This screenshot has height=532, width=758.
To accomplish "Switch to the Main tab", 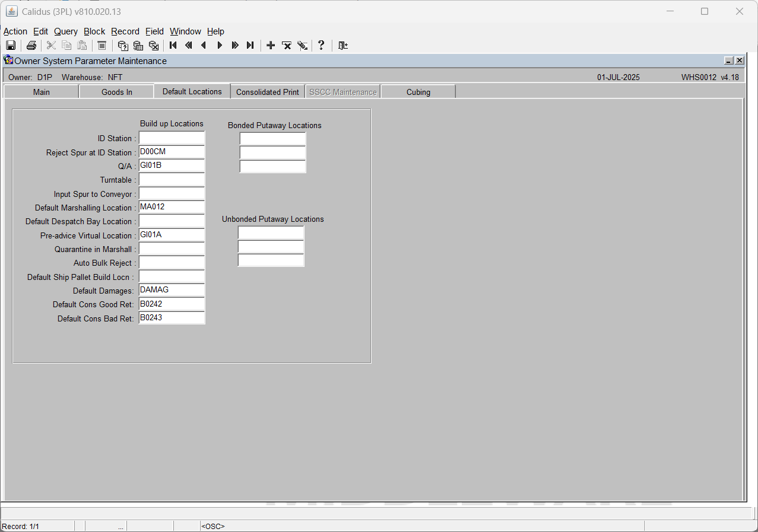I will [x=41, y=92].
